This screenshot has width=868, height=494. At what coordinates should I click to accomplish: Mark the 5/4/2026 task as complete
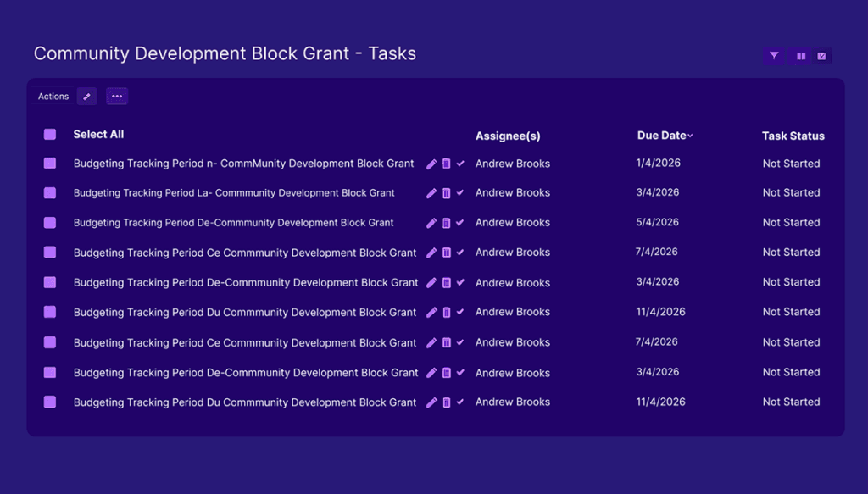pos(460,223)
